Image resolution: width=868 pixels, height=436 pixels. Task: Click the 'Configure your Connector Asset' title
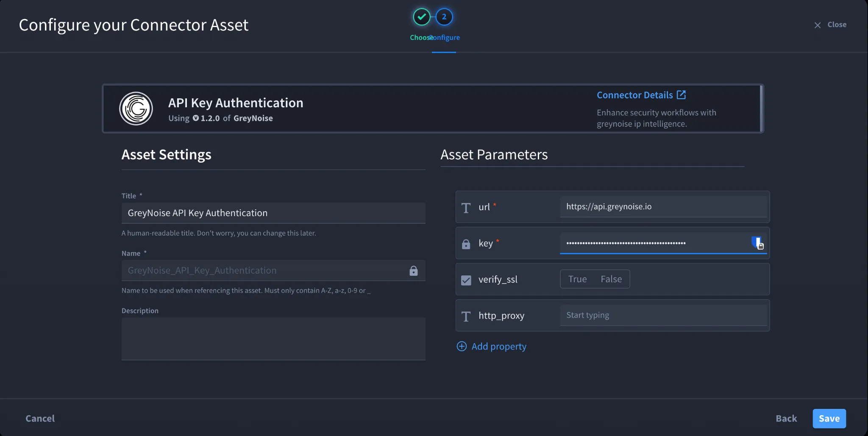coord(134,25)
